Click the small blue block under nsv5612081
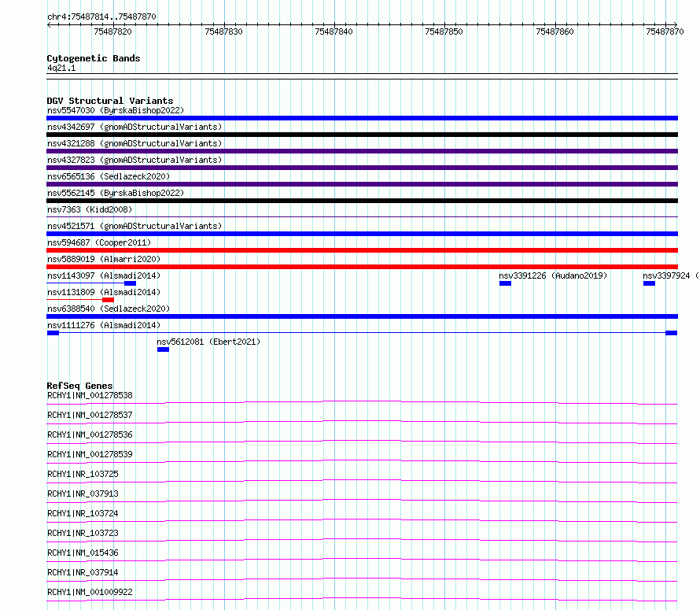This screenshot has width=700, height=610. click(163, 349)
